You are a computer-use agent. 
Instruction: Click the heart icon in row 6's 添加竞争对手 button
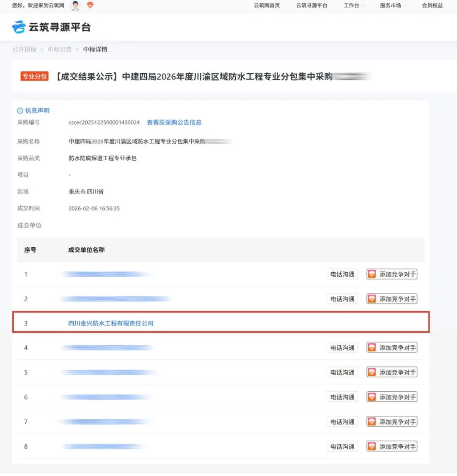pos(372,397)
